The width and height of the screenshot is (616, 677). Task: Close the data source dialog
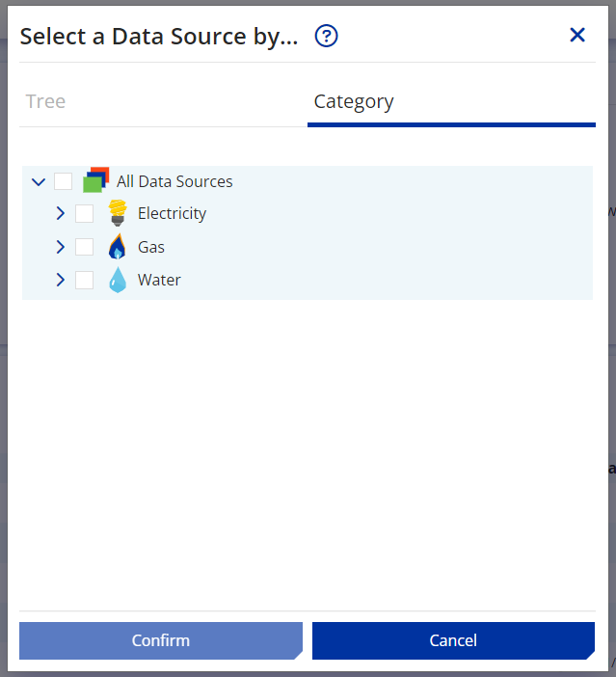[577, 36]
